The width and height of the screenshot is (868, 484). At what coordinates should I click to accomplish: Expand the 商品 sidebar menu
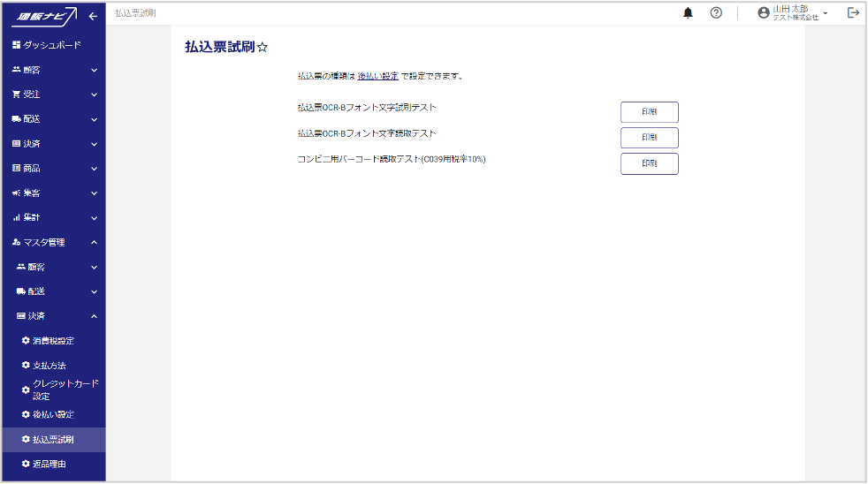pos(53,168)
